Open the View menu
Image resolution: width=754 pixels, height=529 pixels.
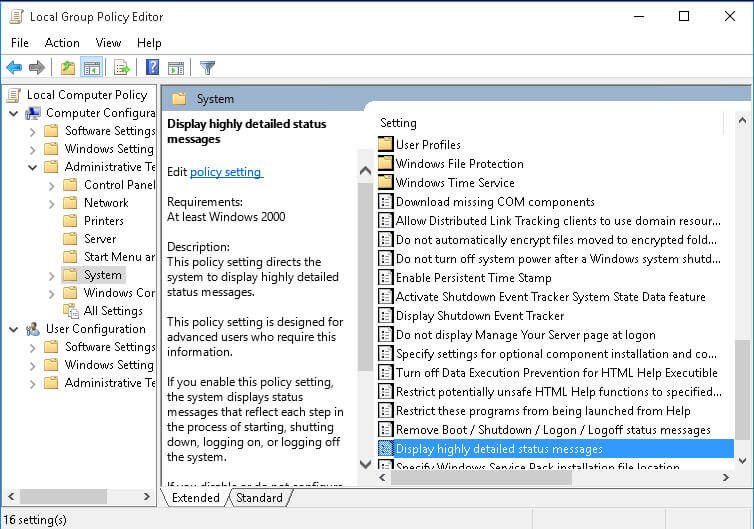pos(108,43)
